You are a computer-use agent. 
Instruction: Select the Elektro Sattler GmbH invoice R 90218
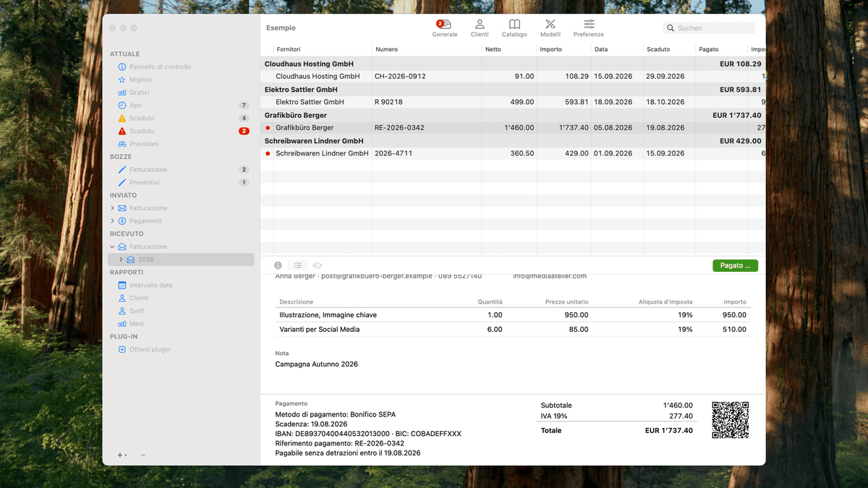click(514, 102)
